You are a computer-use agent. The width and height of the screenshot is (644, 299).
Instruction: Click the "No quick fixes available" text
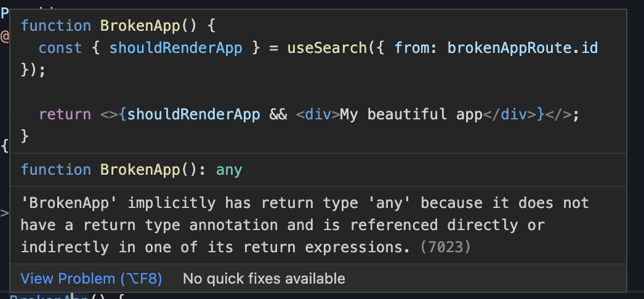click(264, 279)
